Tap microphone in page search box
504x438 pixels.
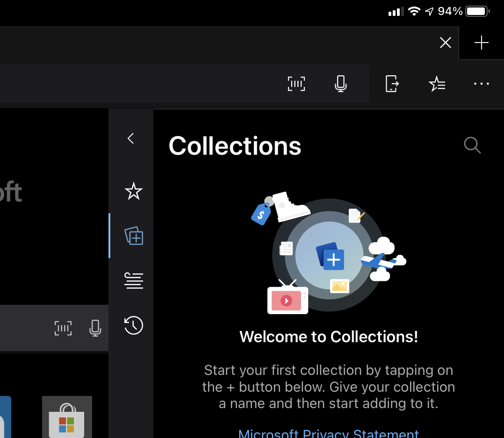(x=95, y=328)
